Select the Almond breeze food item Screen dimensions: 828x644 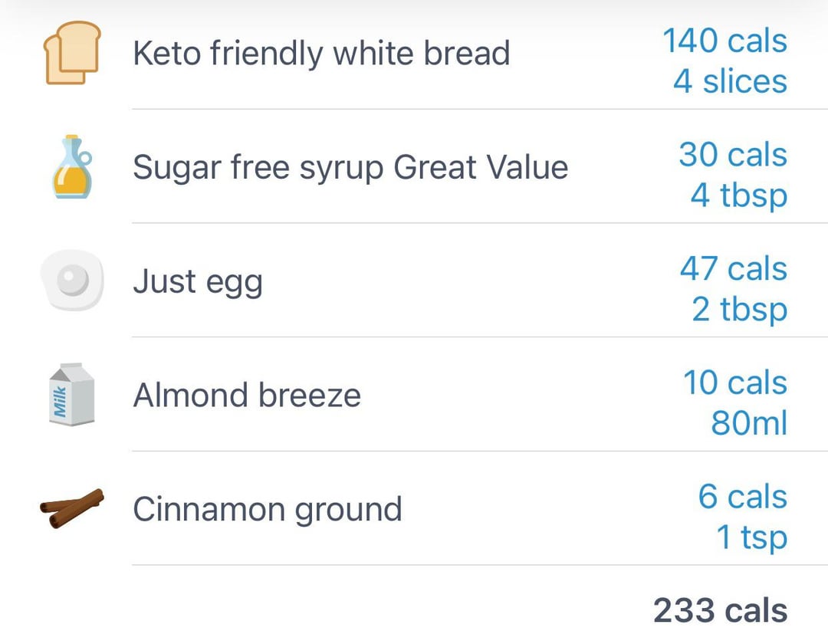[x=247, y=395]
